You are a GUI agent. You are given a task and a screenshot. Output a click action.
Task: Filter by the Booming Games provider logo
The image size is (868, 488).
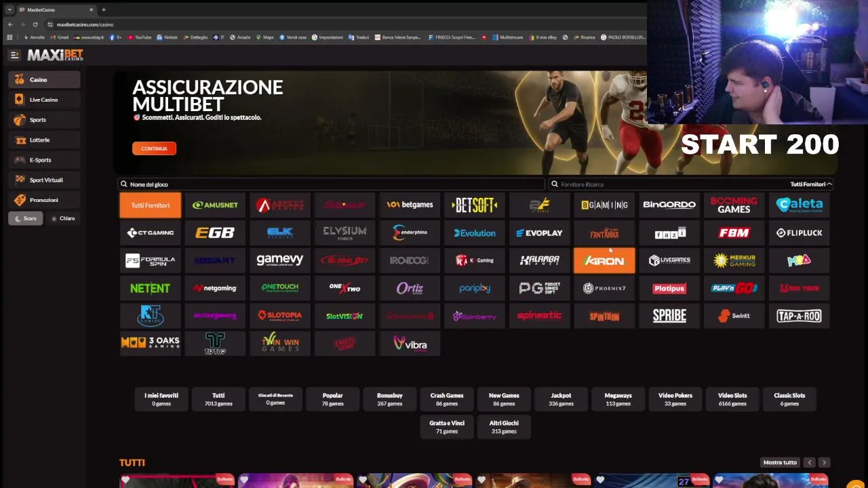734,205
